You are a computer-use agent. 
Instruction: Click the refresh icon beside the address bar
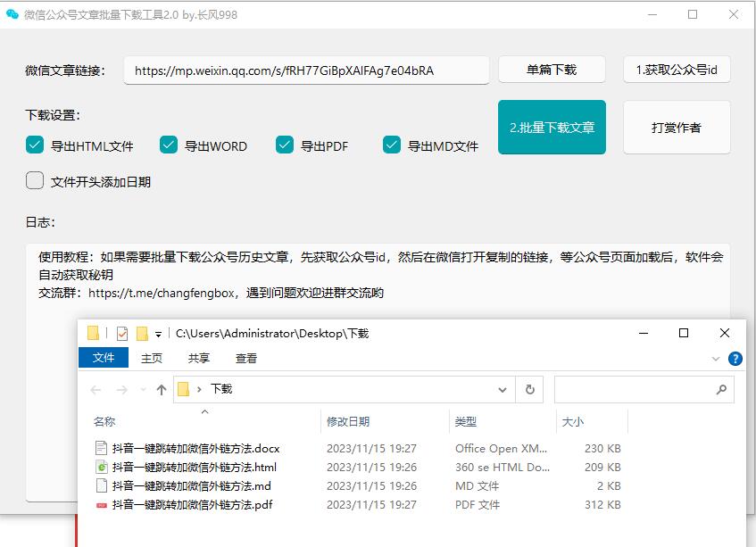[529, 389]
